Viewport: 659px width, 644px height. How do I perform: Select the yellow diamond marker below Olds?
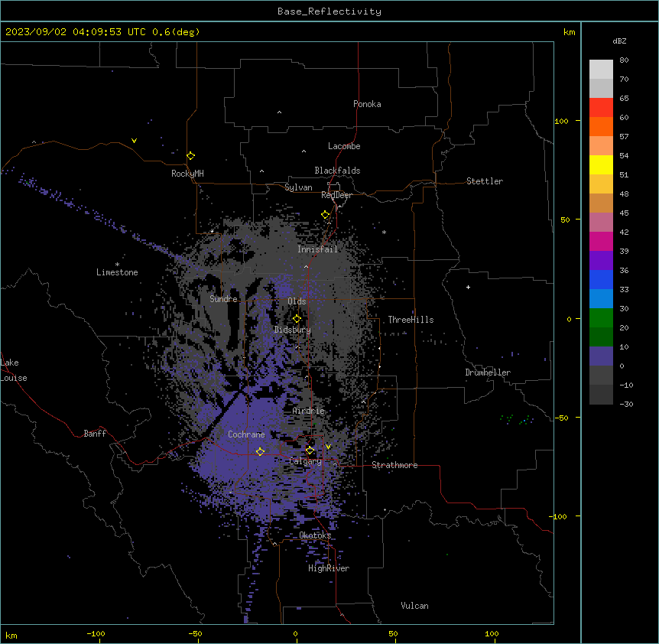[297, 319]
